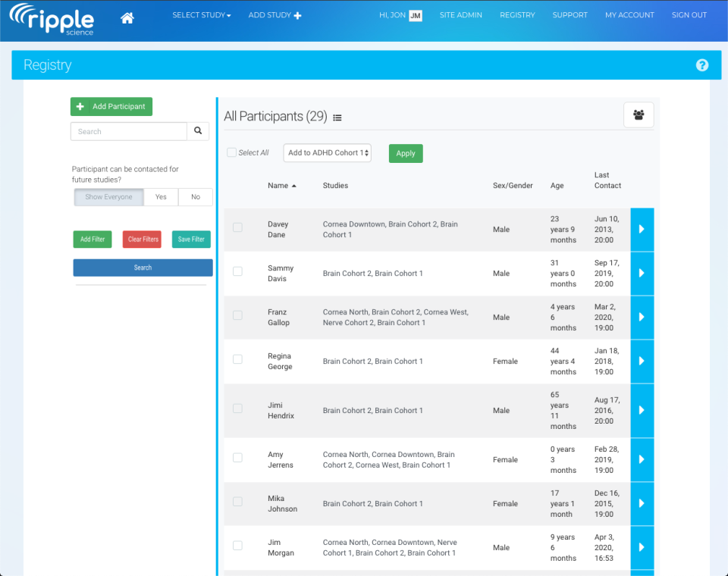Go to the REGISTRY menu item
Viewport: 728px width, 576px height.
(517, 14)
